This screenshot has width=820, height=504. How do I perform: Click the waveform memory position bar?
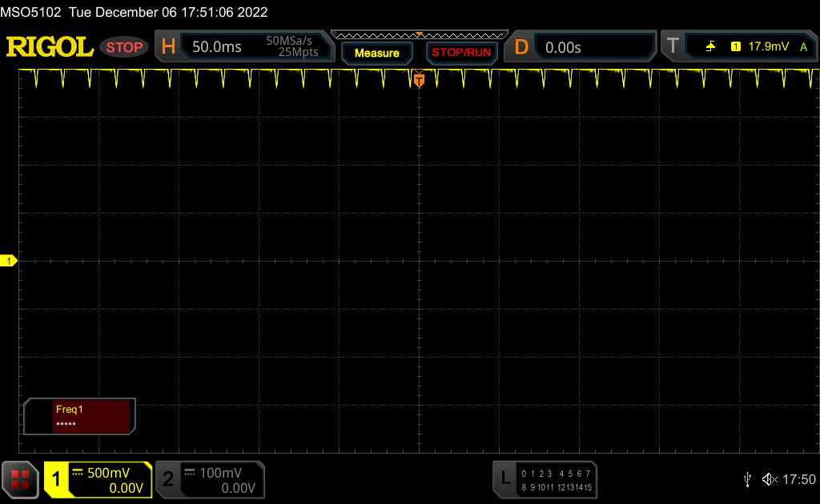point(419,35)
